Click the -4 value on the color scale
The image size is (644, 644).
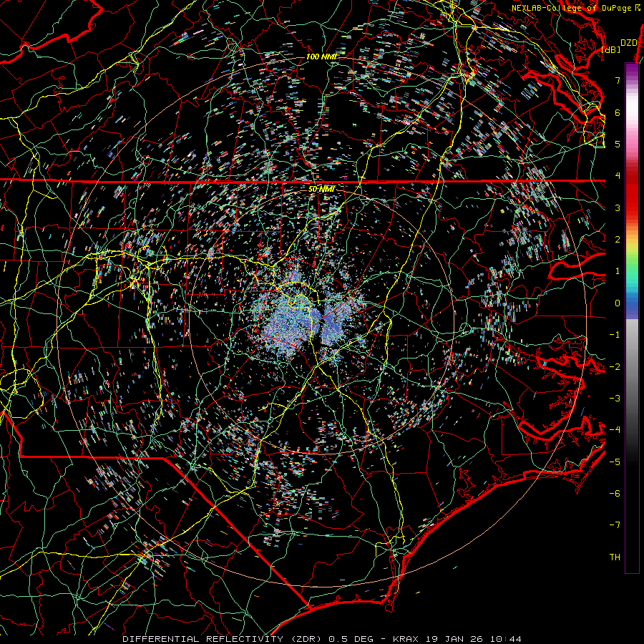click(x=615, y=430)
